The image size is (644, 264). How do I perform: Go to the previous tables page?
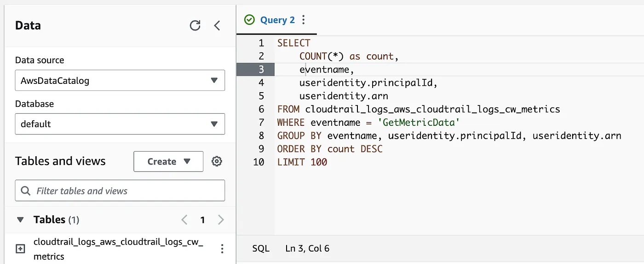(184, 220)
